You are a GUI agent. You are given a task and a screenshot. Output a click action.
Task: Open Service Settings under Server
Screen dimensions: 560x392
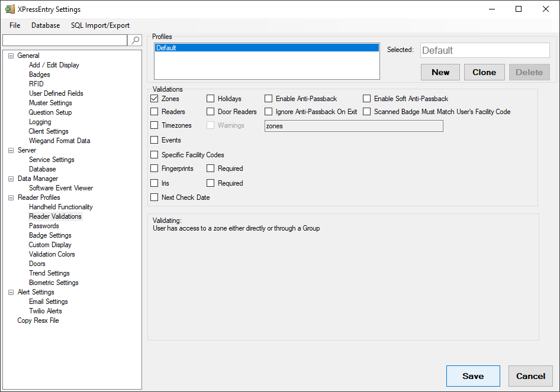pyautogui.click(x=52, y=160)
